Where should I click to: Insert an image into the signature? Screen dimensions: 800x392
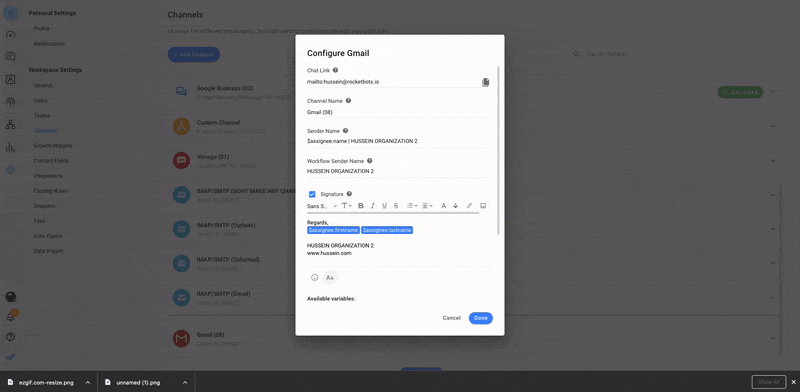(483, 206)
